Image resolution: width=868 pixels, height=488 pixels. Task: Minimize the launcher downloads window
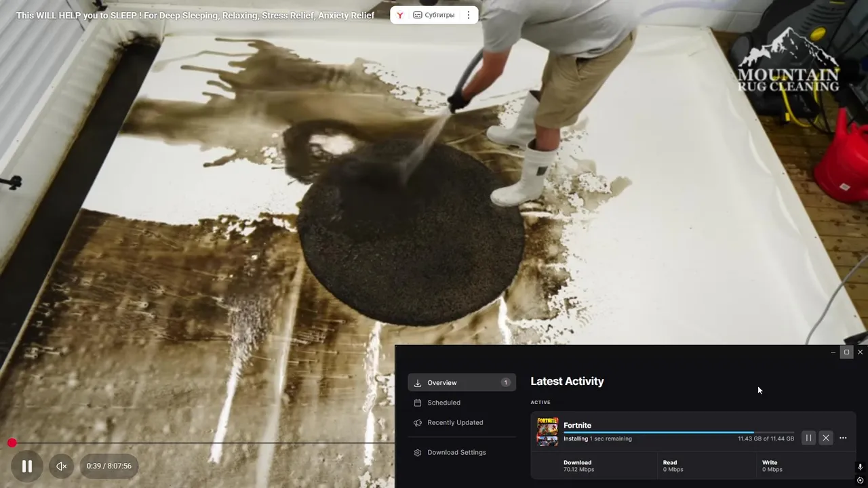point(833,352)
